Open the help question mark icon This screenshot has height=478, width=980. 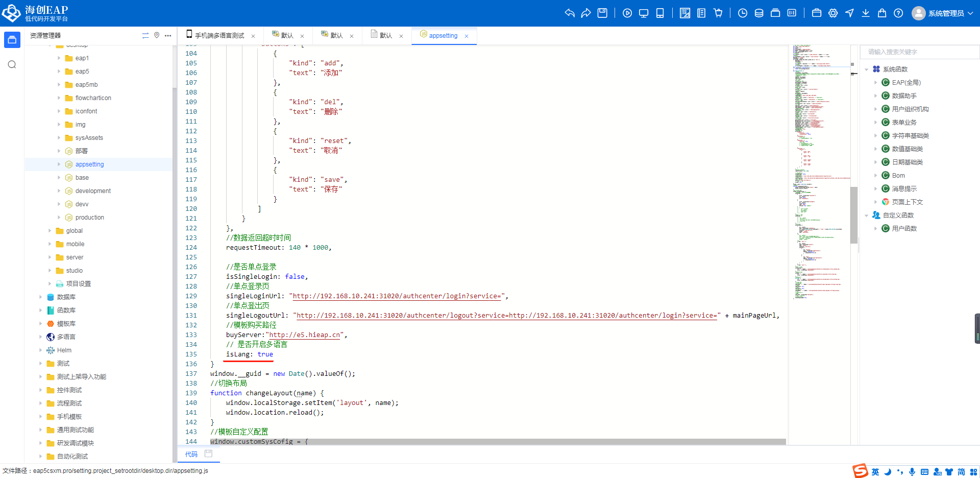click(898, 13)
